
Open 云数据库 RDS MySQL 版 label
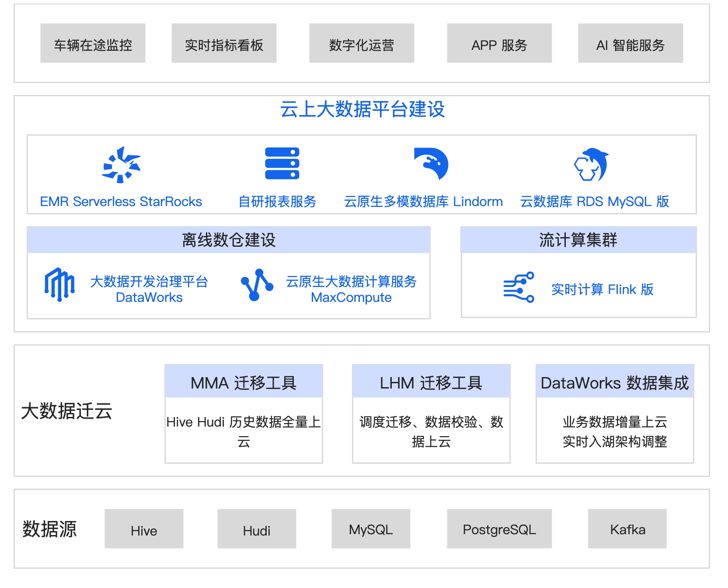point(595,202)
